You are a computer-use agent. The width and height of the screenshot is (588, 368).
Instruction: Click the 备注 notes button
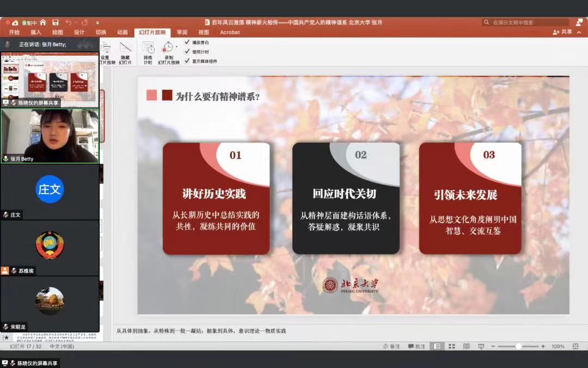click(391, 346)
